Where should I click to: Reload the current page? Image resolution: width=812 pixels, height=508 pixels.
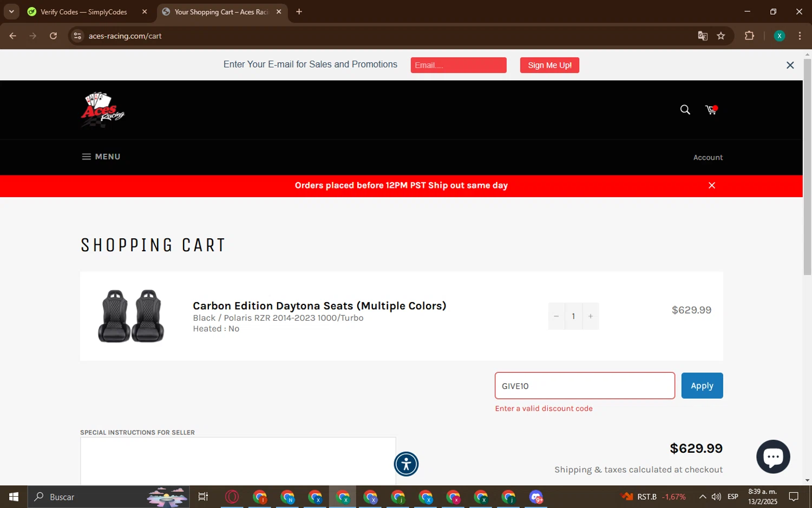coord(53,36)
